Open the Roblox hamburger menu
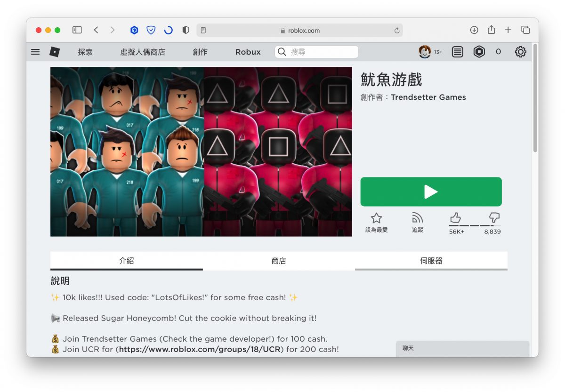 coord(35,52)
